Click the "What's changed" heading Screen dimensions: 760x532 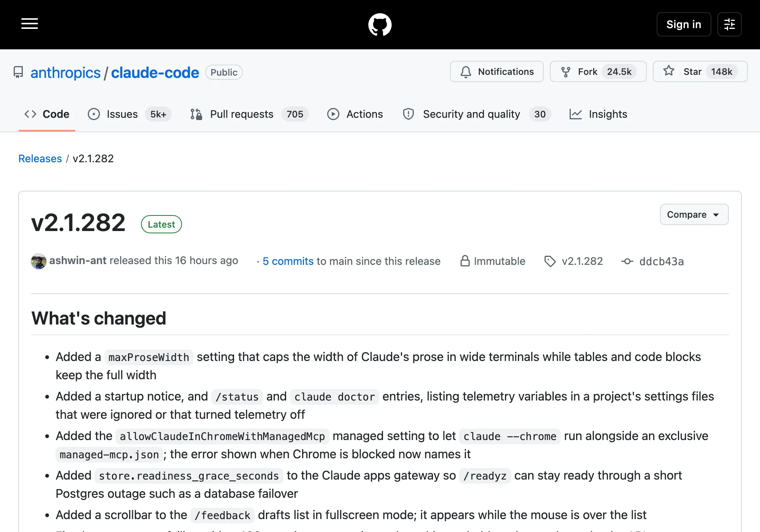(99, 318)
